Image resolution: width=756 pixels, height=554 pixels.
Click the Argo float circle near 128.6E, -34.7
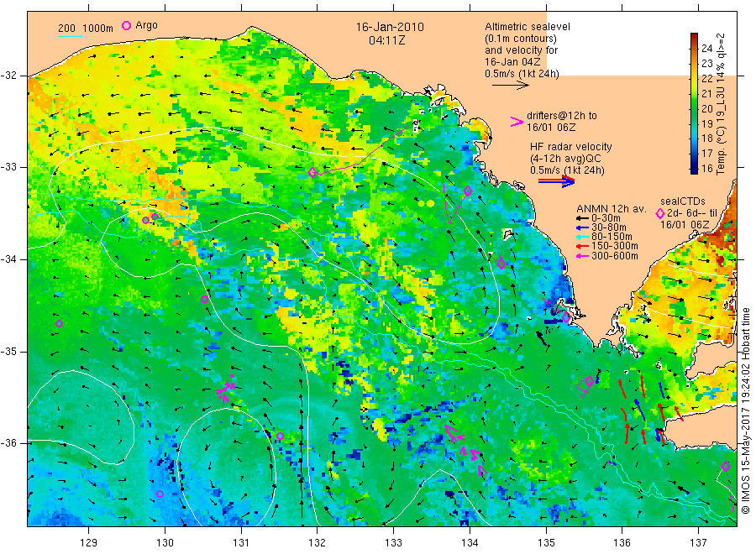[x=60, y=323]
